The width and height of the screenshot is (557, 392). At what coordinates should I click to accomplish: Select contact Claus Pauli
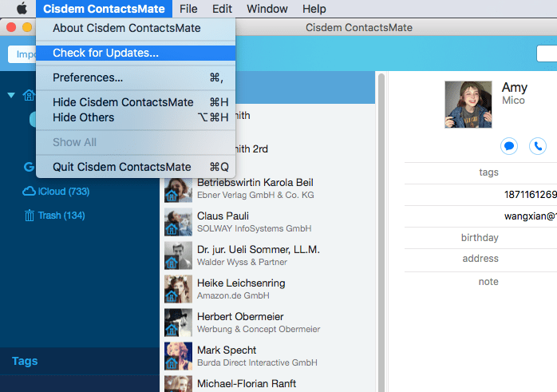[269, 222]
